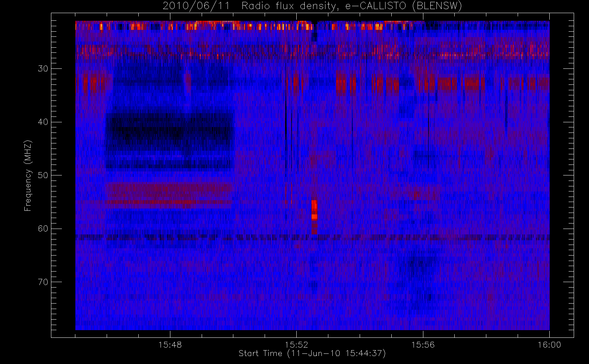Click the 50 frequency tick label

(x=43, y=175)
